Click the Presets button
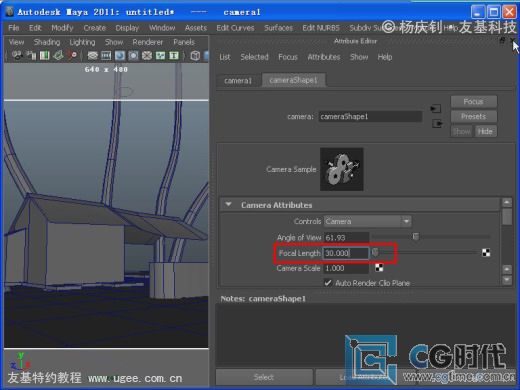 473,116
